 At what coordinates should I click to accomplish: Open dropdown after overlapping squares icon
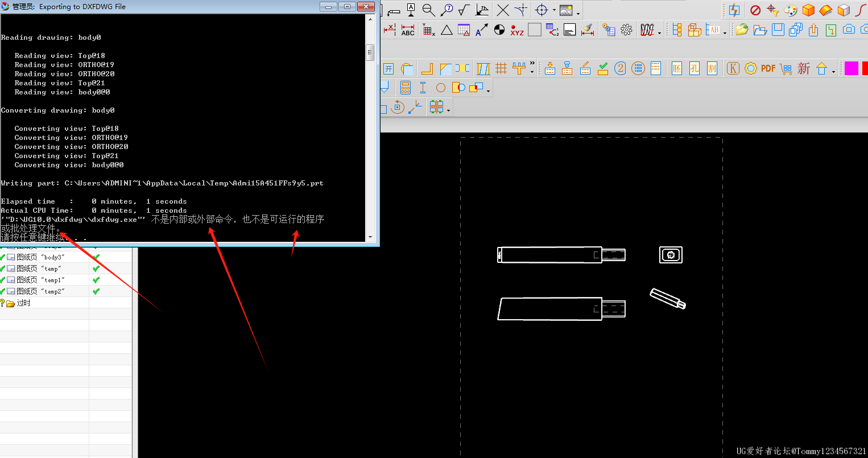[488, 90]
